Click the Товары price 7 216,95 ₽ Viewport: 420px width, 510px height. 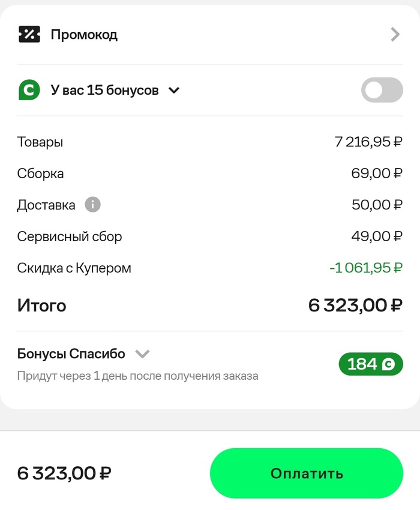coord(368,142)
